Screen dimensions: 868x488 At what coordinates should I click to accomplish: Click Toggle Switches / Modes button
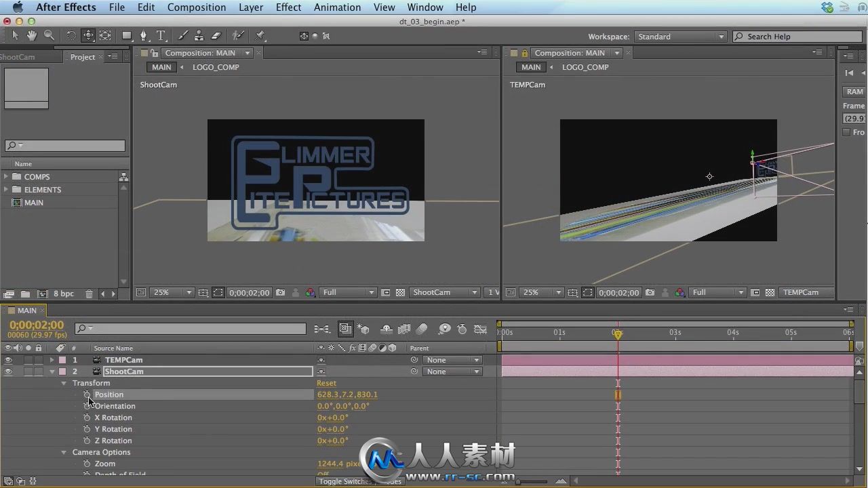click(359, 481)
